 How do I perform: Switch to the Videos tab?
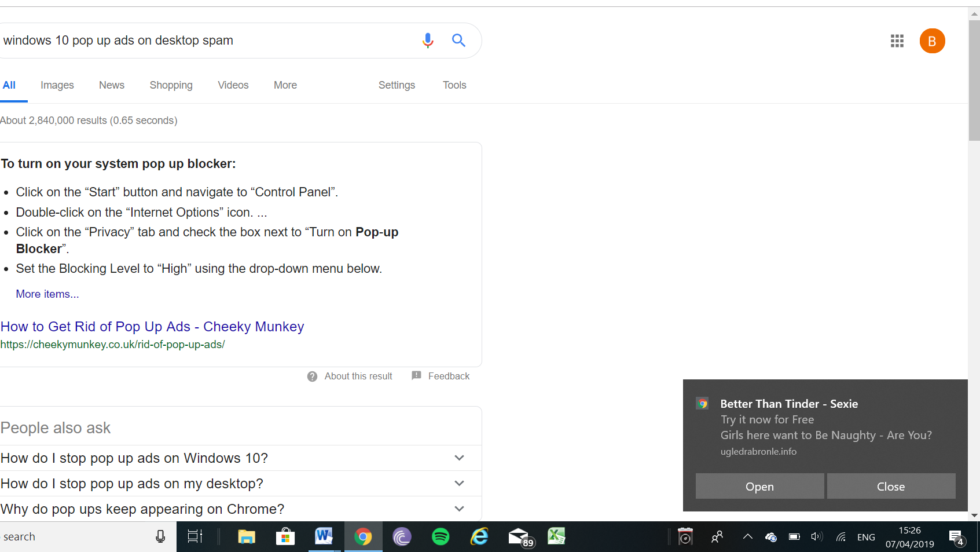(x=233, y=85)
